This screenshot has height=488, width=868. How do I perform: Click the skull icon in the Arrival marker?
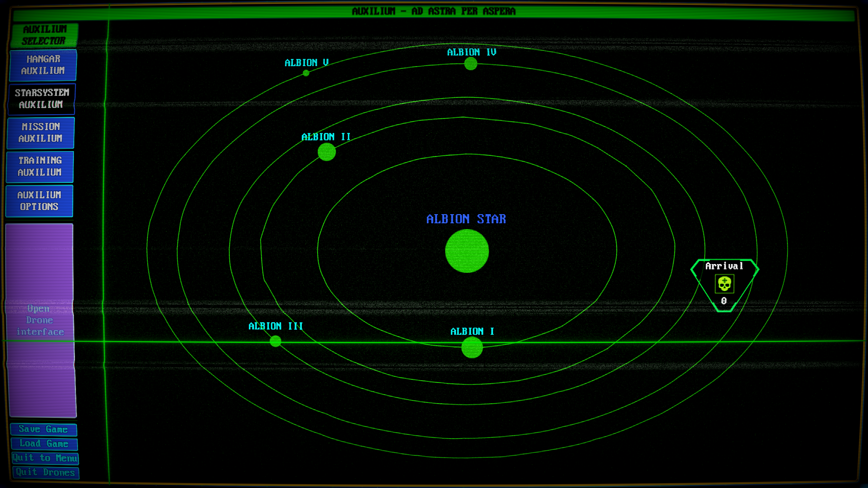pos(725,284)
